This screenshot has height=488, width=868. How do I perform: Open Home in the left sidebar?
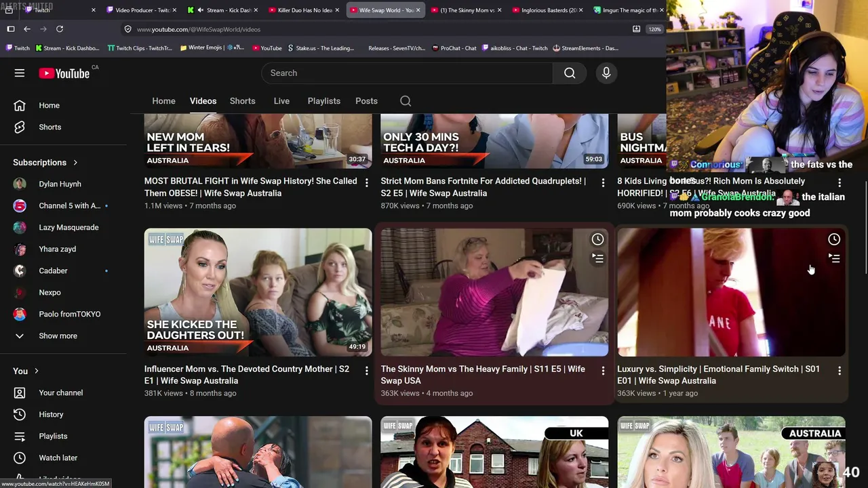coord(63,105)
